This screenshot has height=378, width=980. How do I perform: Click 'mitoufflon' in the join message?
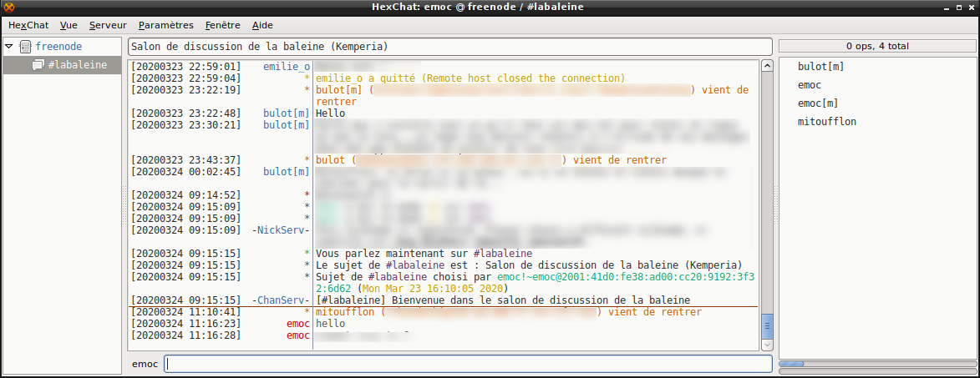click(346, 312)
